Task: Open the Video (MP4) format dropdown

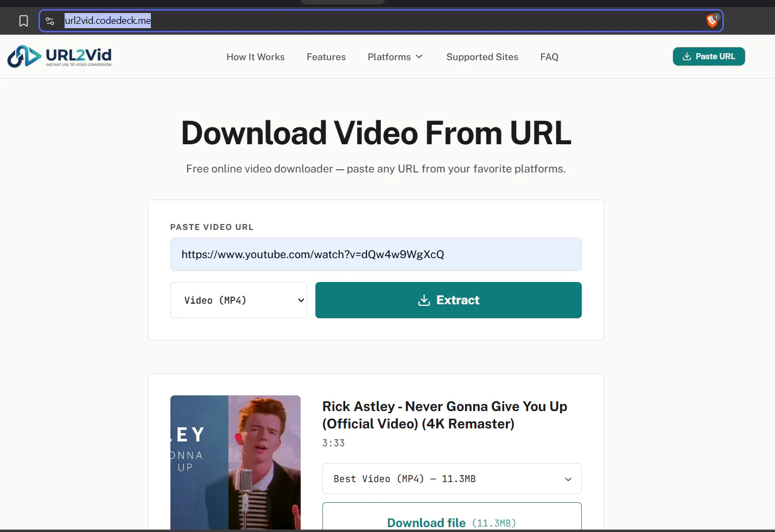Action: pyautogui.click(x=239, y=300)
